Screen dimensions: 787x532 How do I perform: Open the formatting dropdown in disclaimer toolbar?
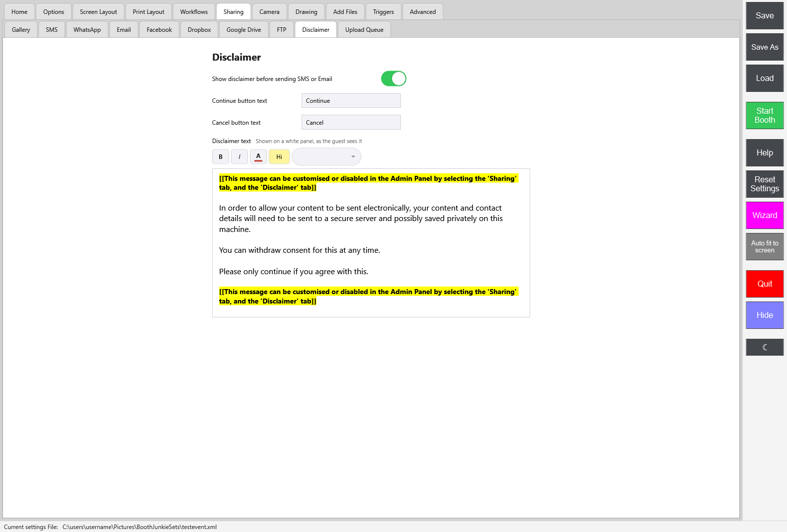click(326, 157)
